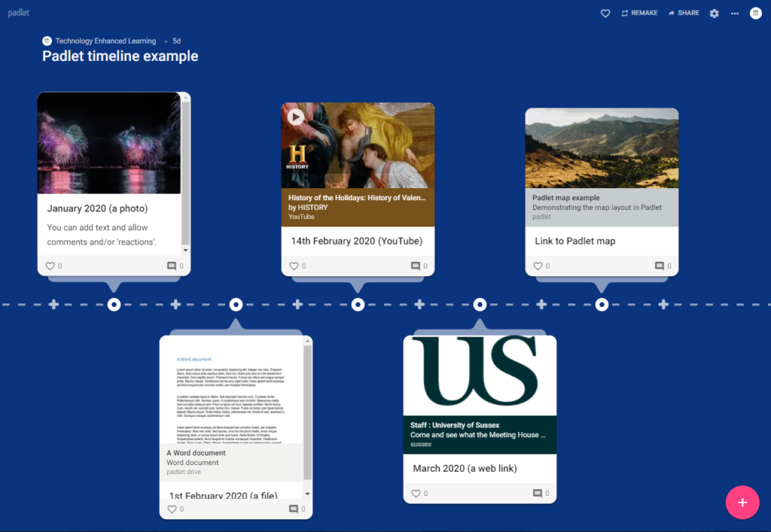Comment on the March 2020 (a web link) post

pyautogui.click(x=538, y=493)
